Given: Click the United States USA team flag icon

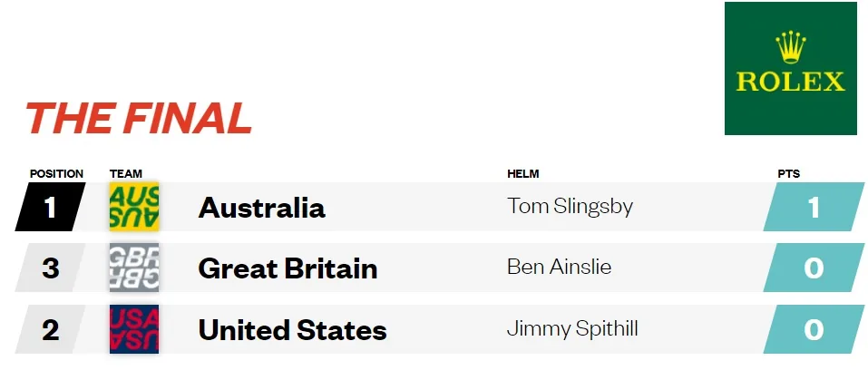Looking at the screenshot, I should pyautogui.click(x=134, y=329).
